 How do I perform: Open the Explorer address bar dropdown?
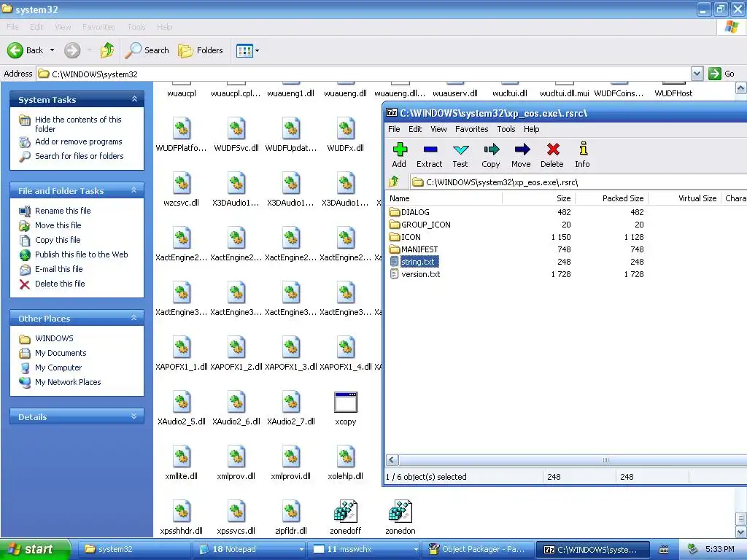coord(697,74)
